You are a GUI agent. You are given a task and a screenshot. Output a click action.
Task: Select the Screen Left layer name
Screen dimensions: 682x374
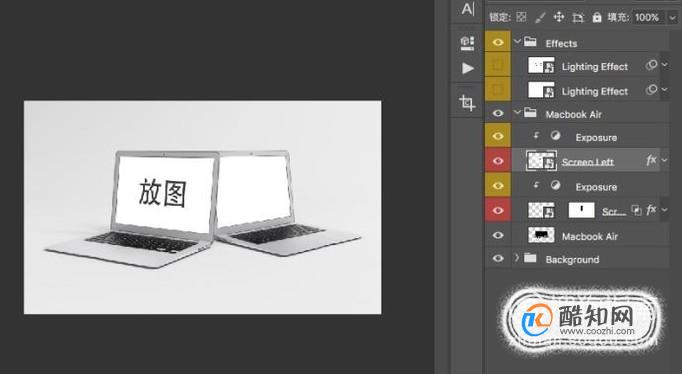[587, 162]
